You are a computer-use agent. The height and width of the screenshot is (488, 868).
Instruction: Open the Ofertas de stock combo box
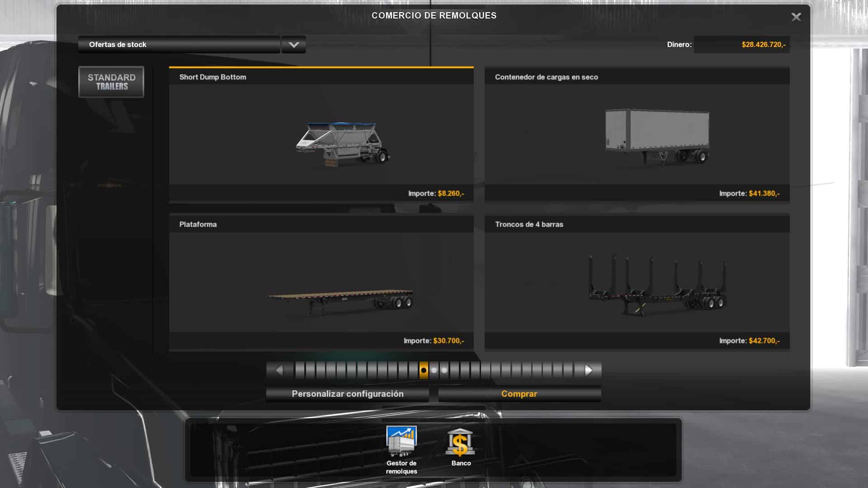[x=179, y=45]
